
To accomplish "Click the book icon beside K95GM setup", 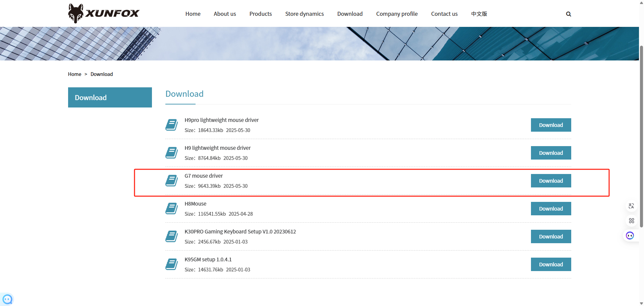I will pos(172,264).
